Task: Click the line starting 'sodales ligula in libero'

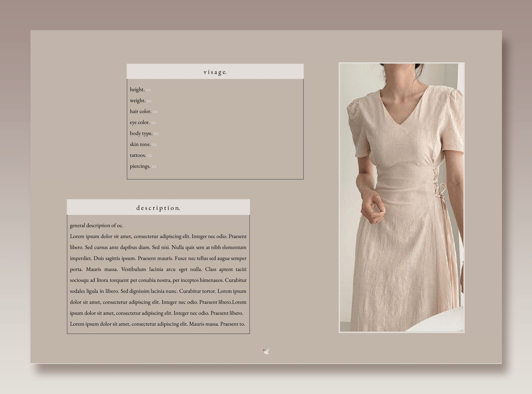Action: [x=158, y=291]
